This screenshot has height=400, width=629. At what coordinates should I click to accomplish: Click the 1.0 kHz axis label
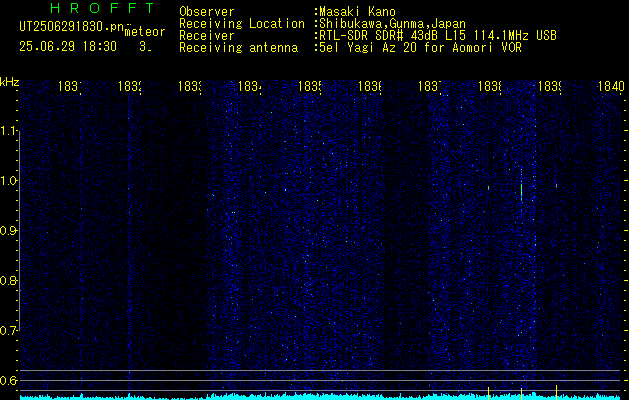click(x=8, y=181)
